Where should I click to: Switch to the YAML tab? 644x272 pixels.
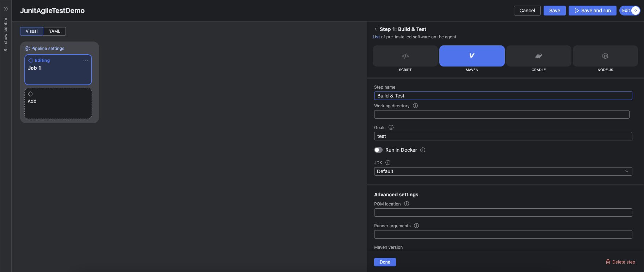[x=55, y=31]
